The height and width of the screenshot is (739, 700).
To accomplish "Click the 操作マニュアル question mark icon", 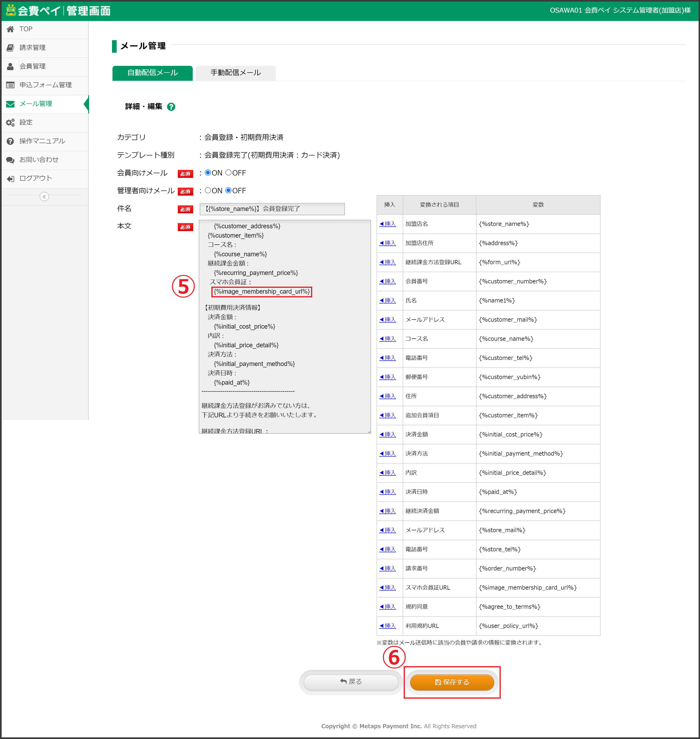I will pyautogui.click(x=10, y=141).
